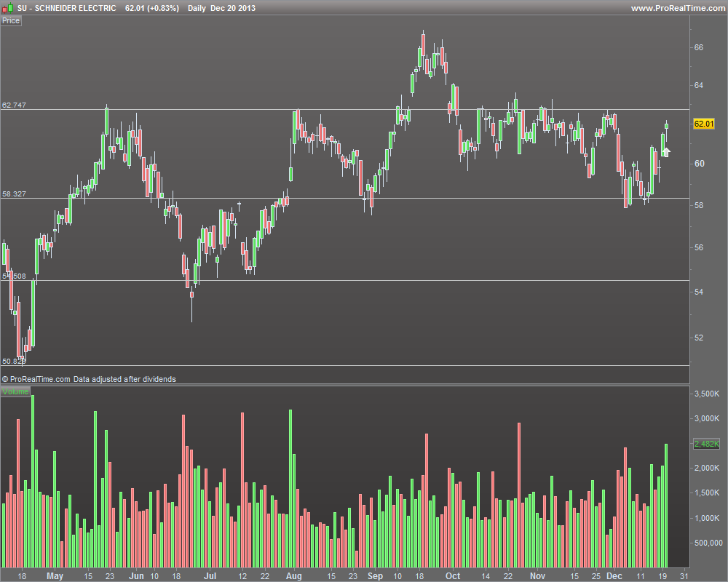Click the 66 value on price axis
The width and height of the screenshot is (728, 582).
699,47
